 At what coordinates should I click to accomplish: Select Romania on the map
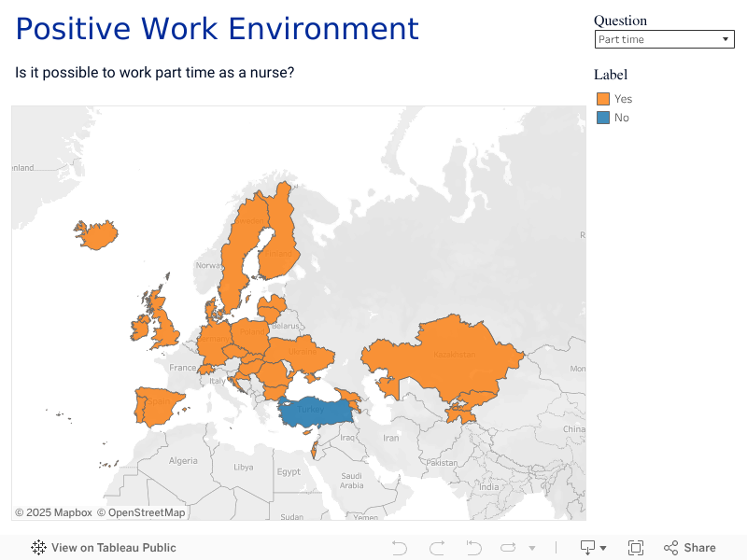[274, 374]
